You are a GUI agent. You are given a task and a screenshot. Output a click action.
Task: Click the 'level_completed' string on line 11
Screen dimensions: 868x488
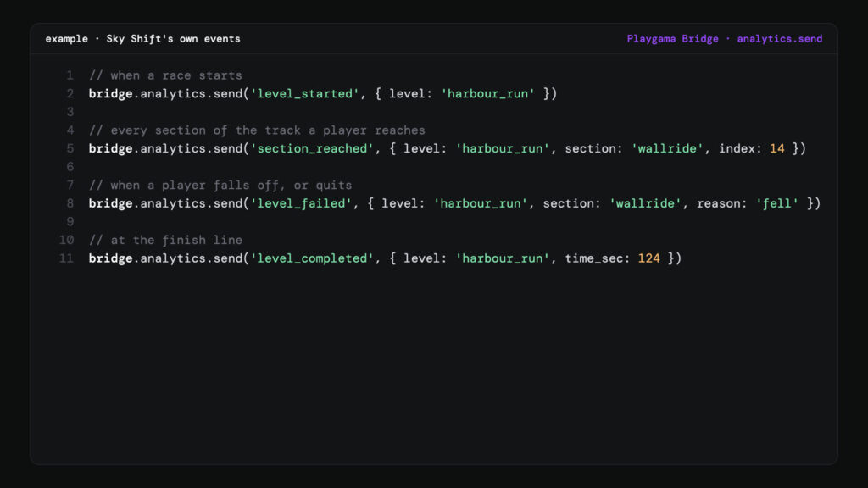pos(312,258)
